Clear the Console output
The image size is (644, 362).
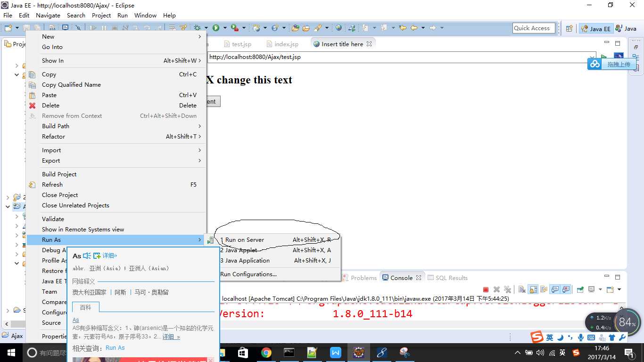[522, 289]
